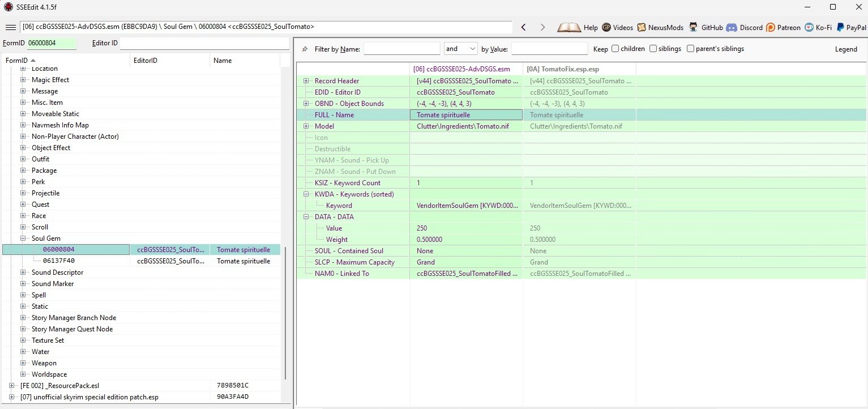This screenshot has width=868, height=409.
Task: Click the Legend button
Action: point(846,49)
